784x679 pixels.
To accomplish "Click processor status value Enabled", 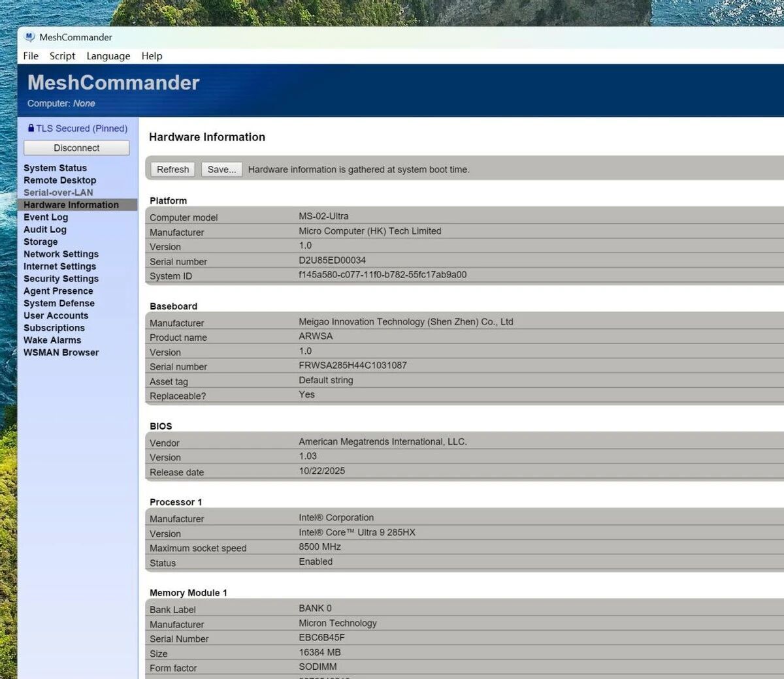I will pos(316,561).
